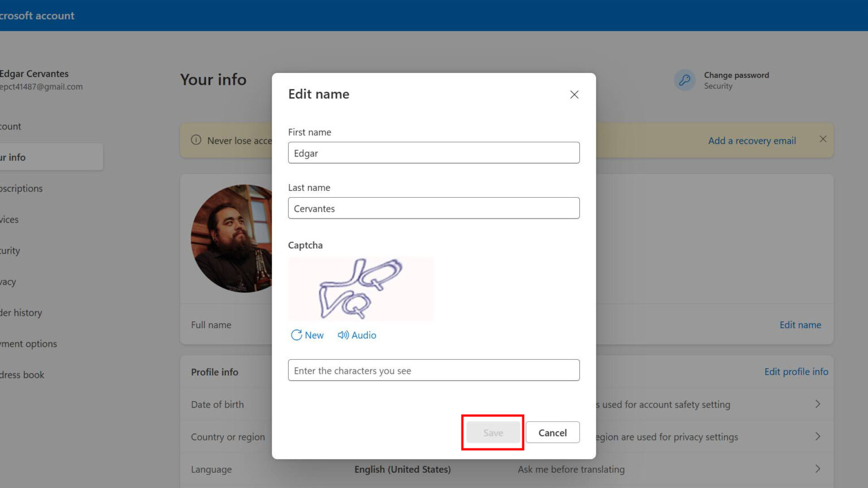
Task: Click the 'Profile info' heading
Action: 215,372
